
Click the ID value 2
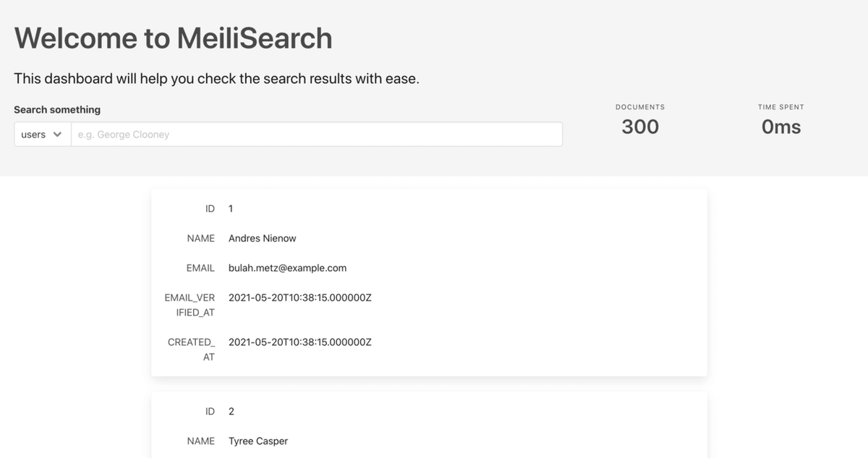pos(231,411)
